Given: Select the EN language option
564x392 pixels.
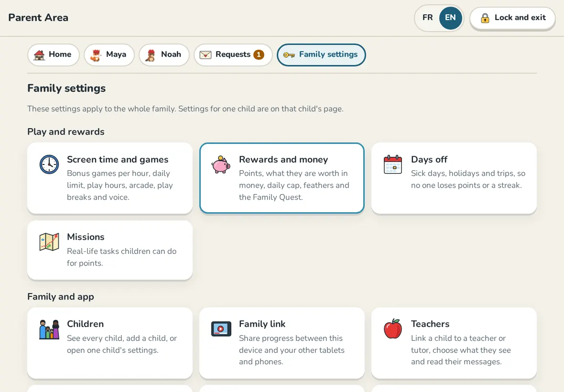Looking at the screenshot, I should [x=450, y=18].
